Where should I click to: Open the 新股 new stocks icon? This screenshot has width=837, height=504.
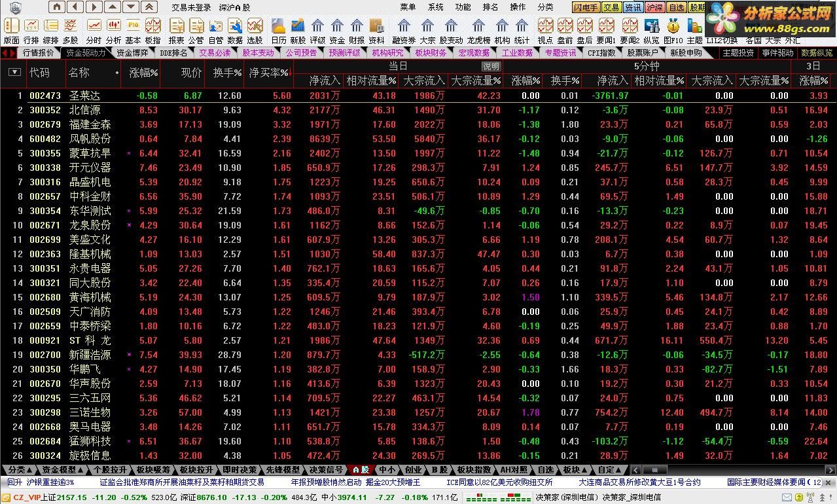pos(298,31)
